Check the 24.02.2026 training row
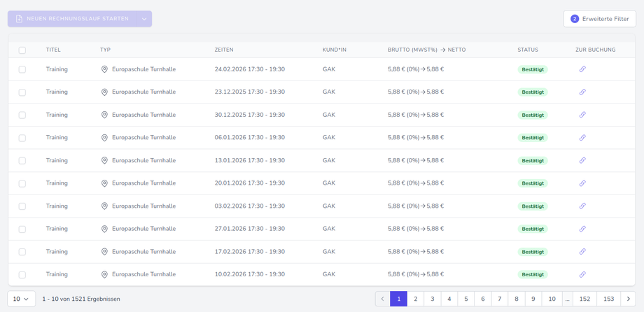 (x=22, y=69)
